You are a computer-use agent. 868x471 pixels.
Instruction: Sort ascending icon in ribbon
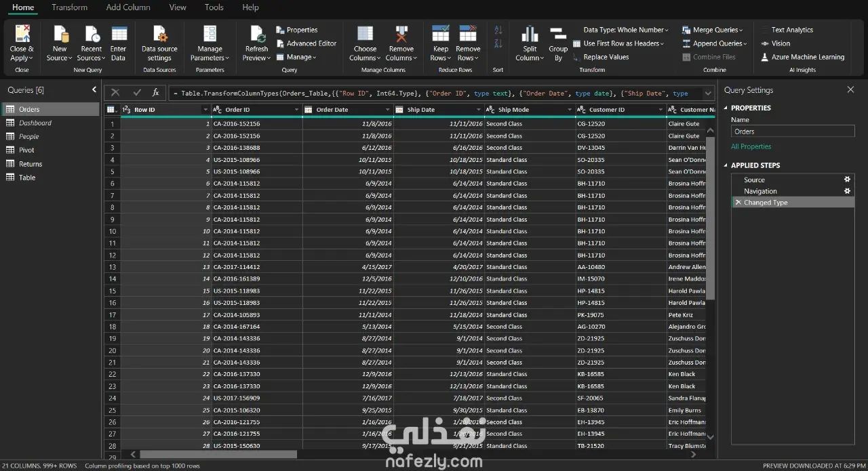coord(498,30)
